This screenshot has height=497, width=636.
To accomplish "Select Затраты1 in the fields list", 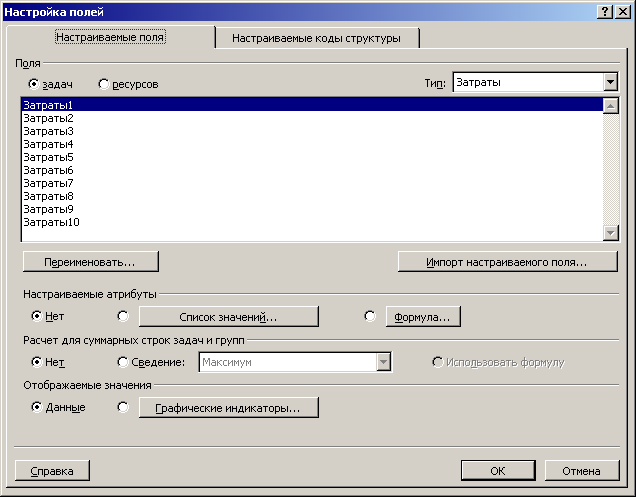I will (312, 105).
